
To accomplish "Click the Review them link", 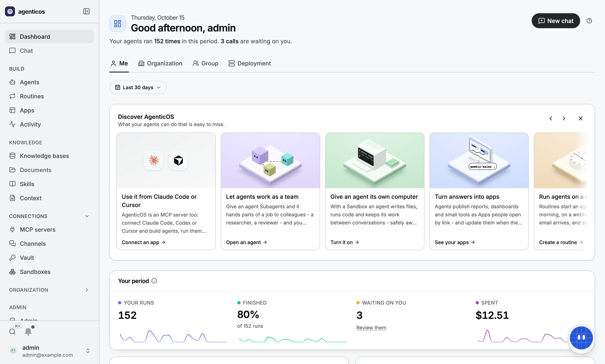I will pyautogui.click(x=371, y=328).
